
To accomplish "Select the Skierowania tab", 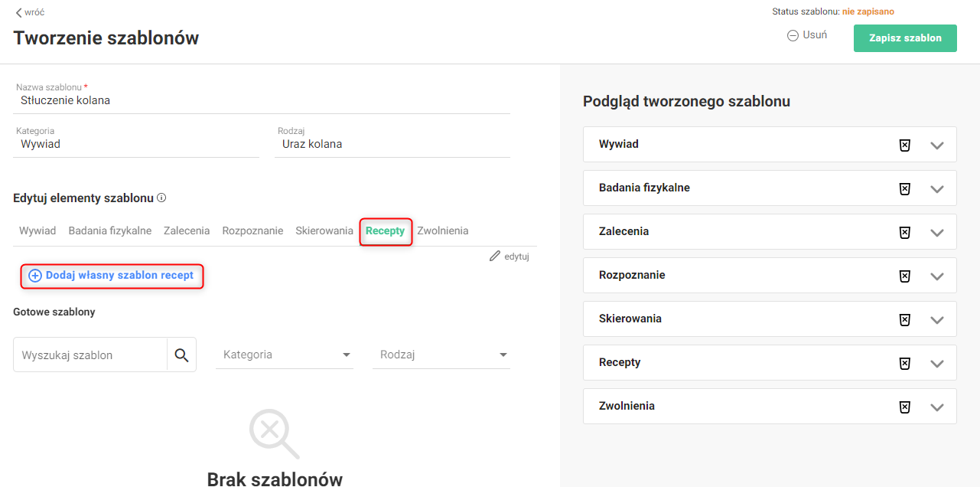I will (324, 230).
